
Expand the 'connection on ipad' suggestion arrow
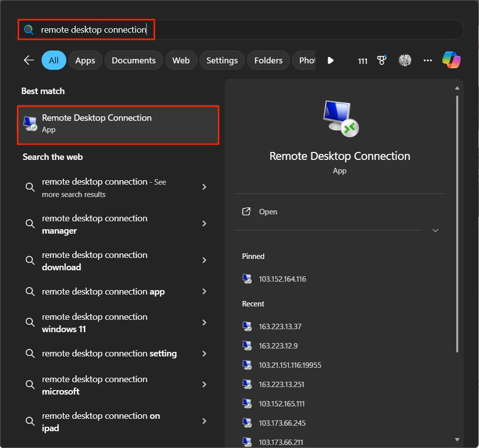click(204, 421)
